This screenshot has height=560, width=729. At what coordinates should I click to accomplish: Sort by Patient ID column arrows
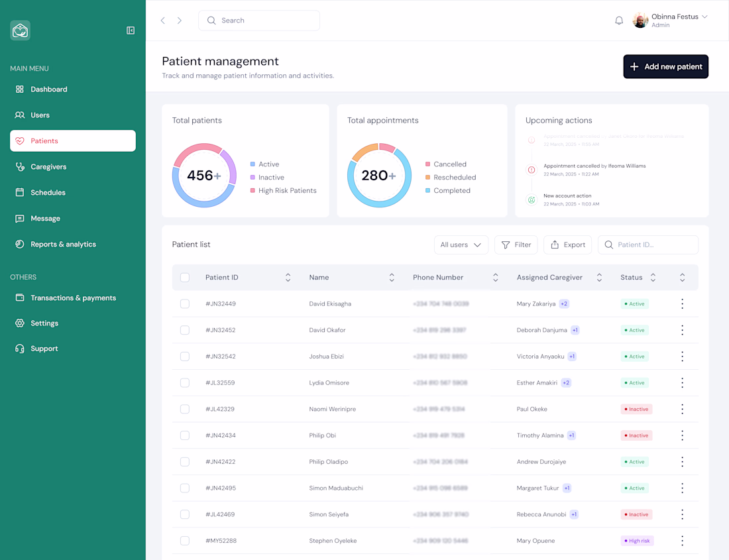[288, 278]
